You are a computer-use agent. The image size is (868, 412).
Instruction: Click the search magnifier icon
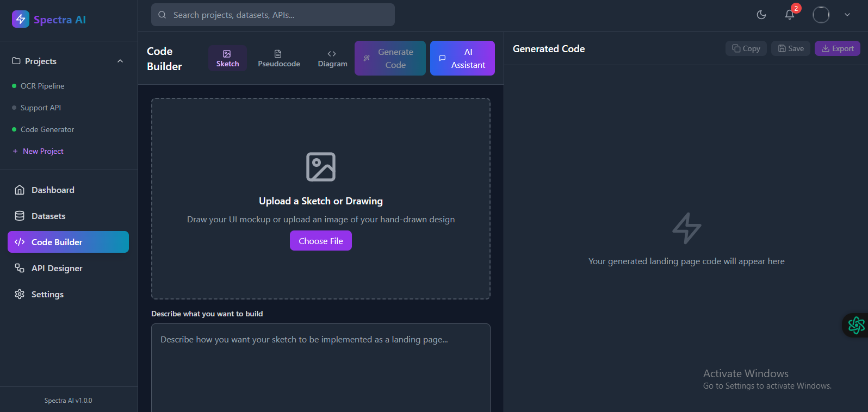[x=162, y=15]
